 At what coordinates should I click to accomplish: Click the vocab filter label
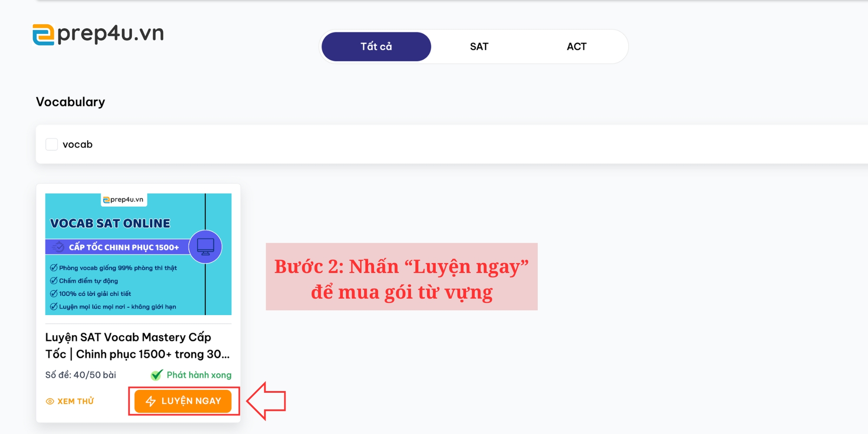pyautogui.click(x=77, y=144)
